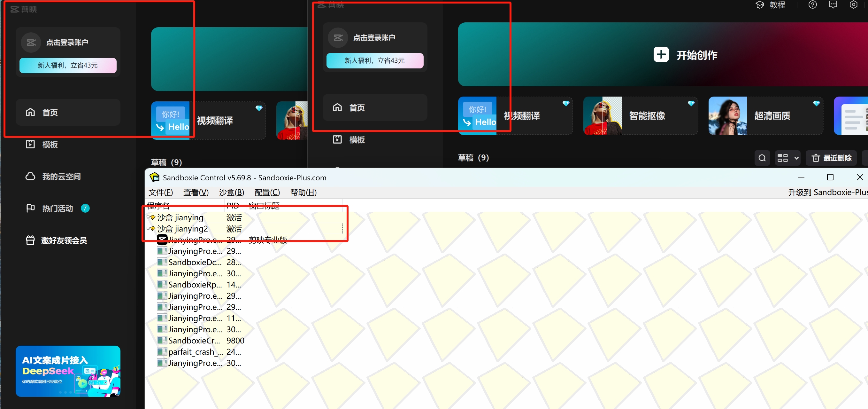Open 模板 templates in right Jianying sidebar

point(349,140)
